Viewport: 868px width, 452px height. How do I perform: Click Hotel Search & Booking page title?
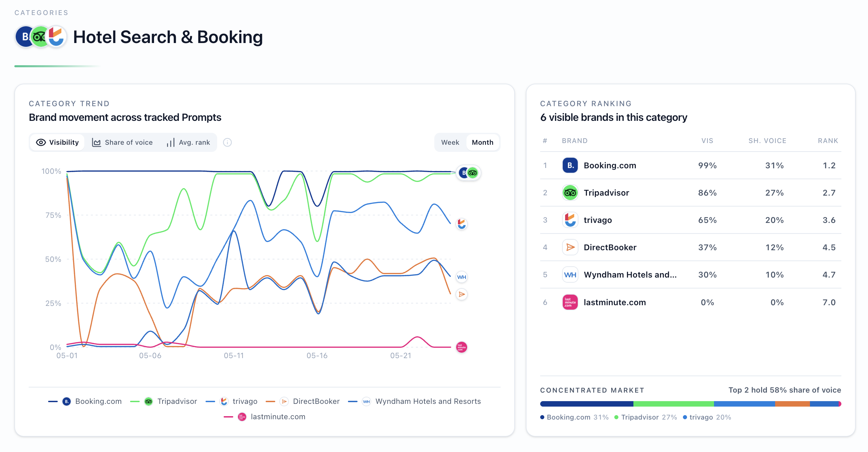168,37
